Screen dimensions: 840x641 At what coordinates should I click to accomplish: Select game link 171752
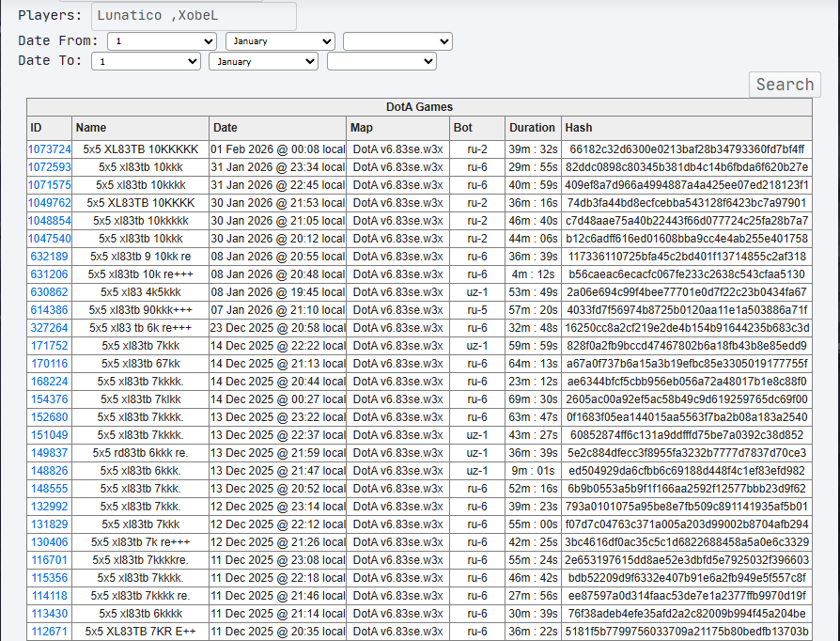tap(49, 346)
